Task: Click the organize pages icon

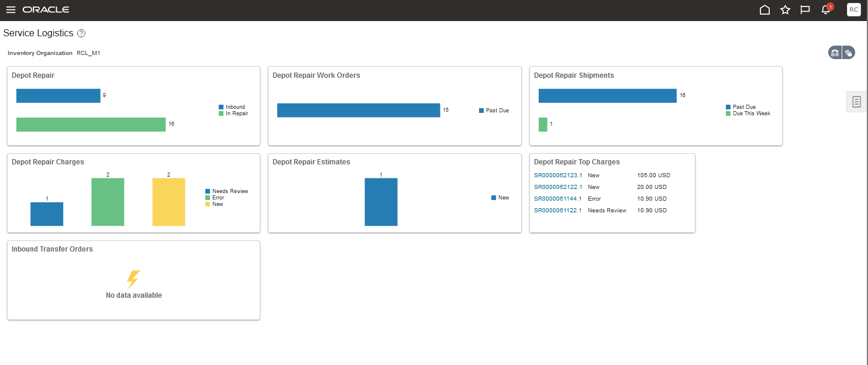Action: 848,53
